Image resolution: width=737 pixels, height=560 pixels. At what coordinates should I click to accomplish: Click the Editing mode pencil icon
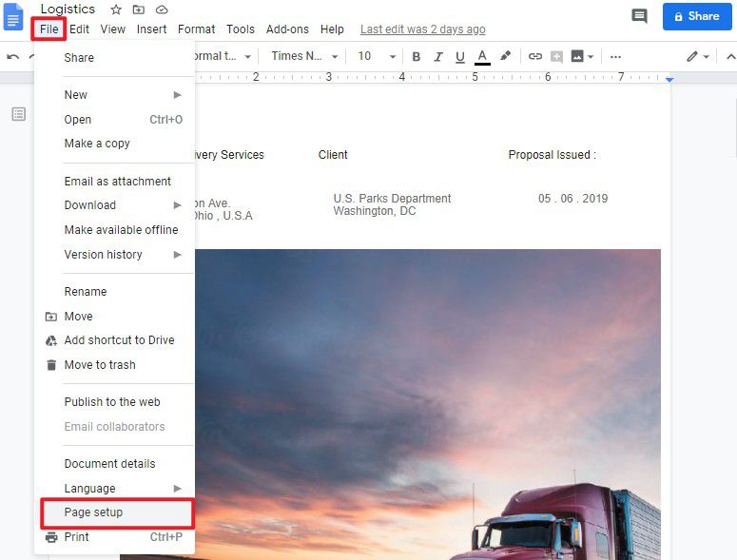pos(691,56)
